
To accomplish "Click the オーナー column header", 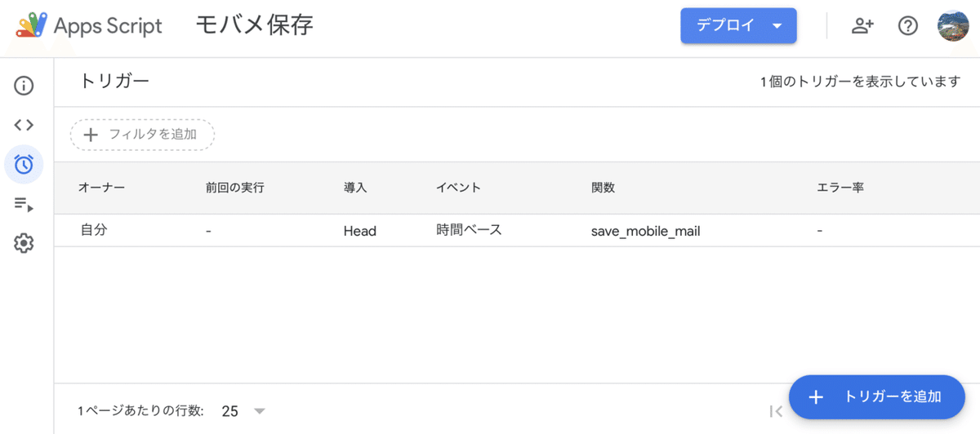I will 101,188.
